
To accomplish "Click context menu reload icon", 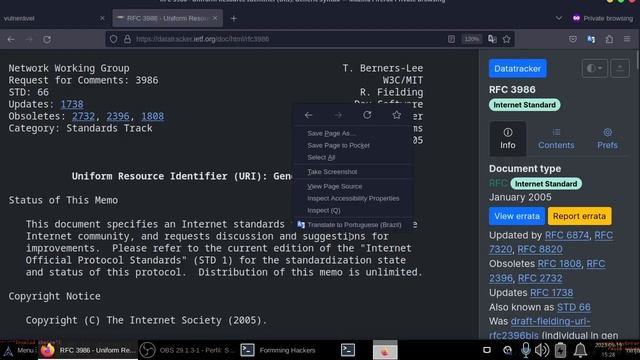I will tap(367, 116).
